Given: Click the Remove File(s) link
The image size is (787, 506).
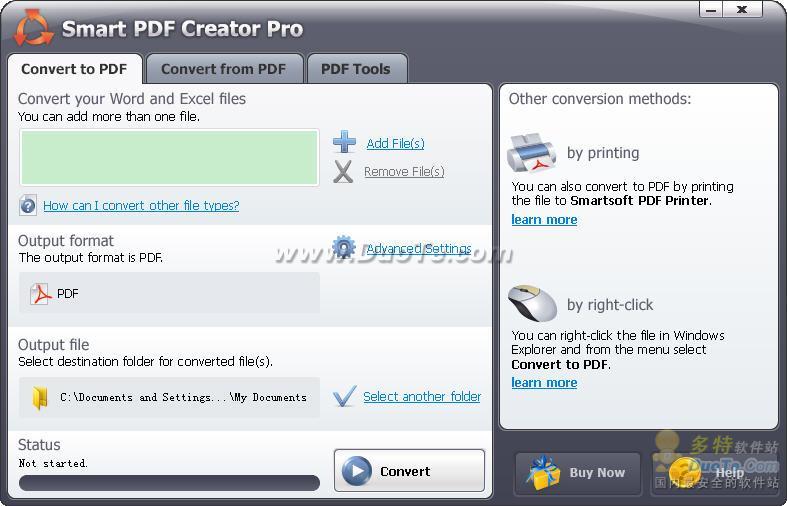Looking at the screenshot, I should coord(404,172).
